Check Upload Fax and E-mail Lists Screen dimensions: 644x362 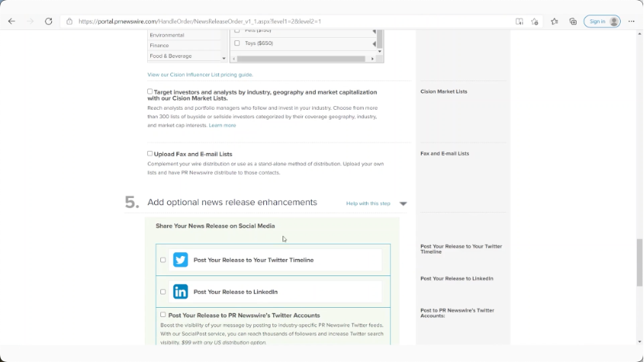tap(150, 153)
